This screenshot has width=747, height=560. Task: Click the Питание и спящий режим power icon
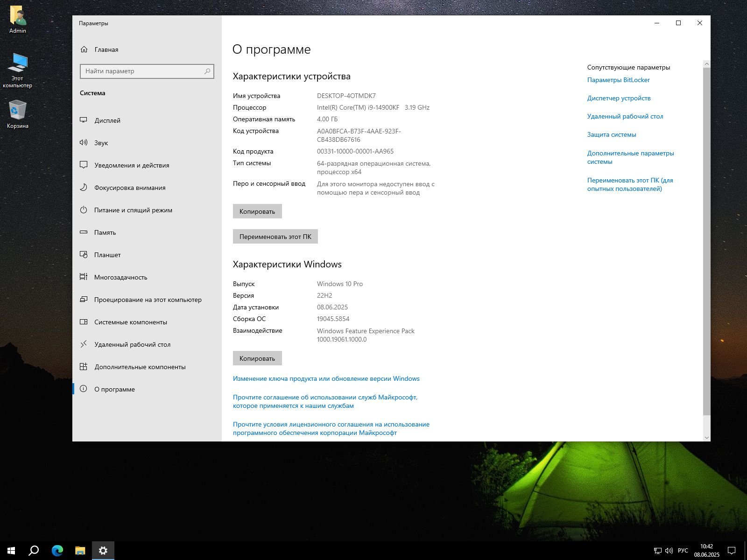point(84,210)
